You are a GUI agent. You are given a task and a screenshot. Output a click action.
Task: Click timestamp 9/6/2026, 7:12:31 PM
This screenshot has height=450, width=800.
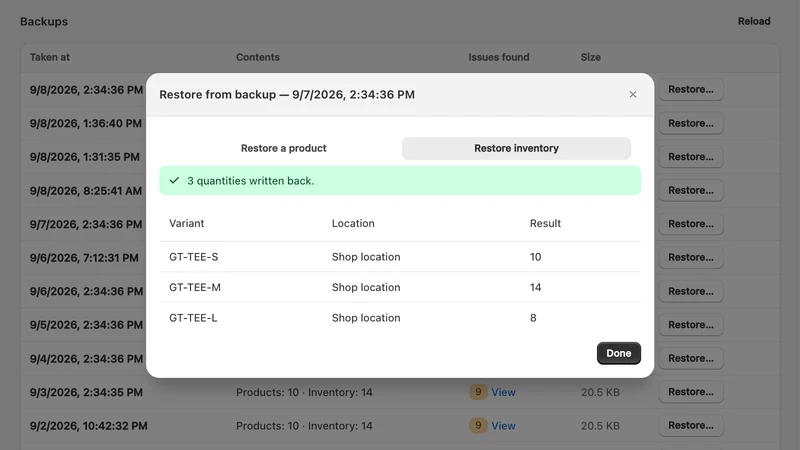(x=84, y=258)
